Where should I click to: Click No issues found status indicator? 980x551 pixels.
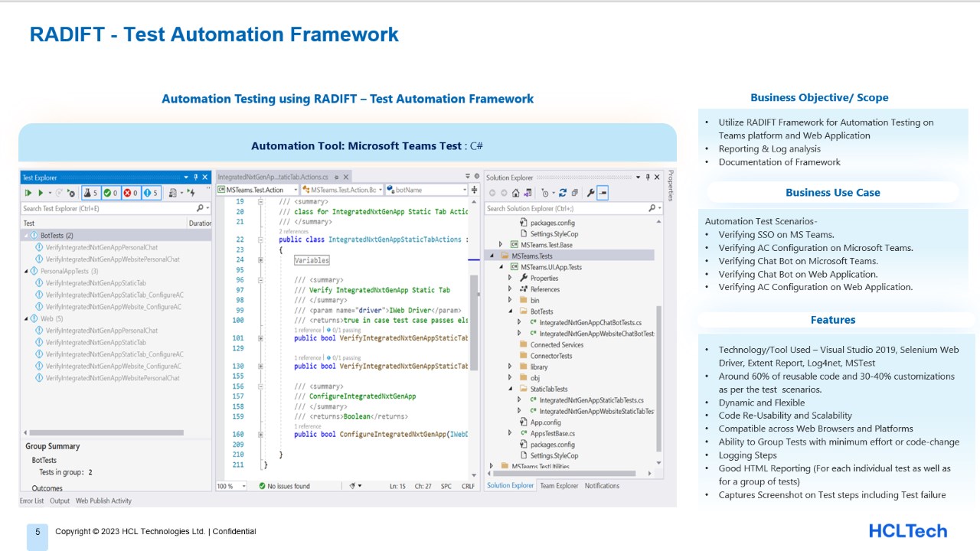click(x=283, y=486)
